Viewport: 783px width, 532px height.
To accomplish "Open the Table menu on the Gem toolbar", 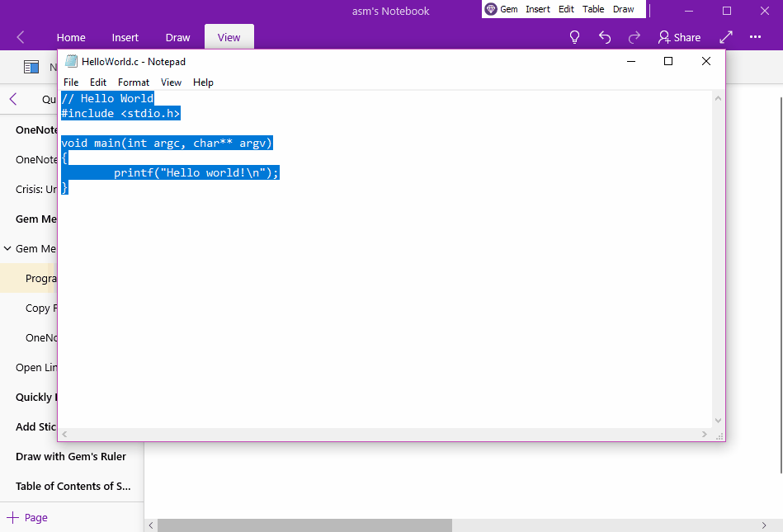I will click(593, 9).
